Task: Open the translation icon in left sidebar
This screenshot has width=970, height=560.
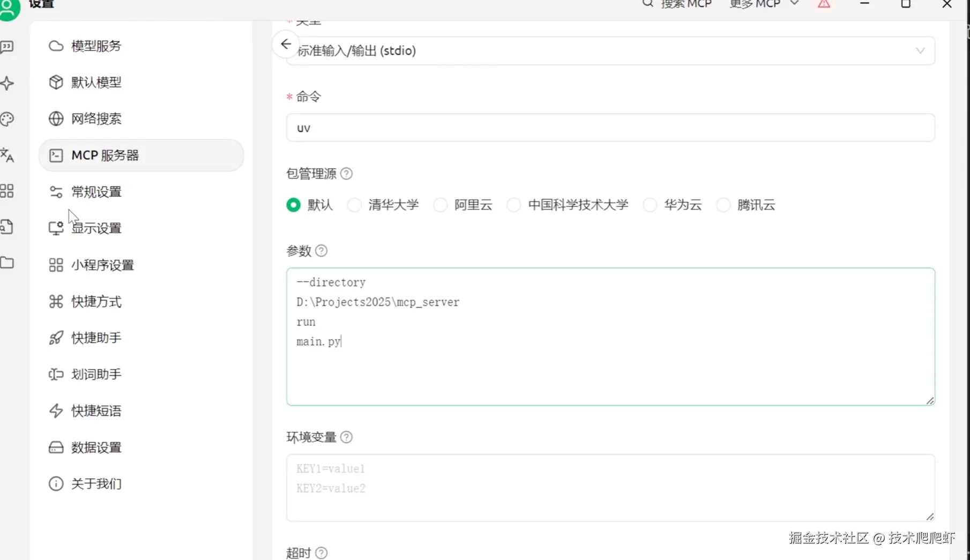Action: click(x=8, y=155)
